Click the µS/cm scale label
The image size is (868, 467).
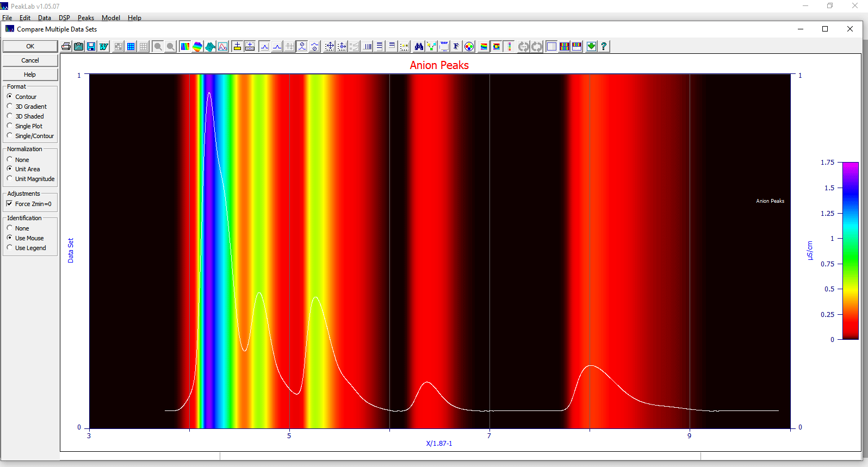(809, 251)
